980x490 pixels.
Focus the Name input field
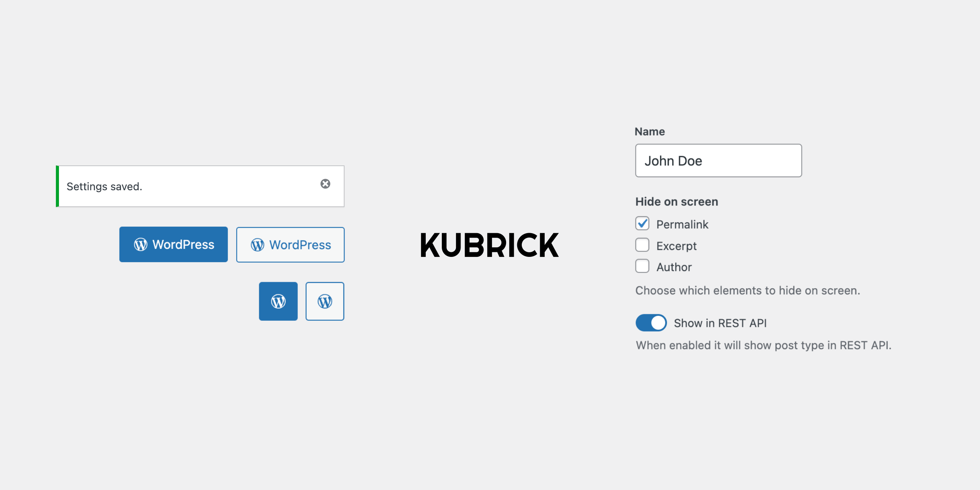[718, 161]
